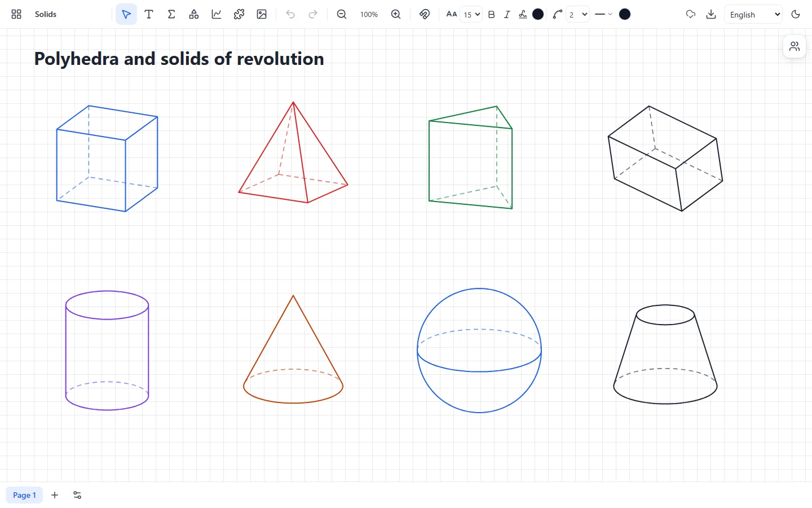Switch to the Page 1 tab
Image resolution: width=812 pixels, height=508 pixels.
click(x=24, y=495)
